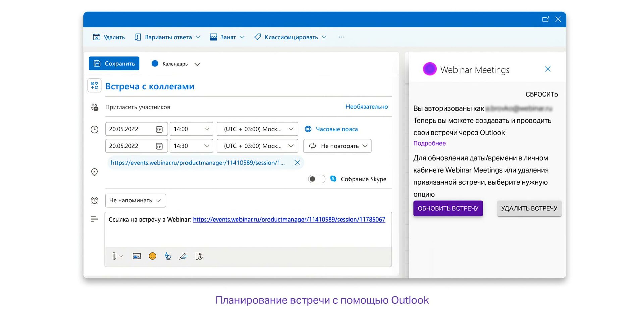Viewport: 644px width, 313px height.
Task: Open the more options ellipsis menu
Action: coord(341,37)
